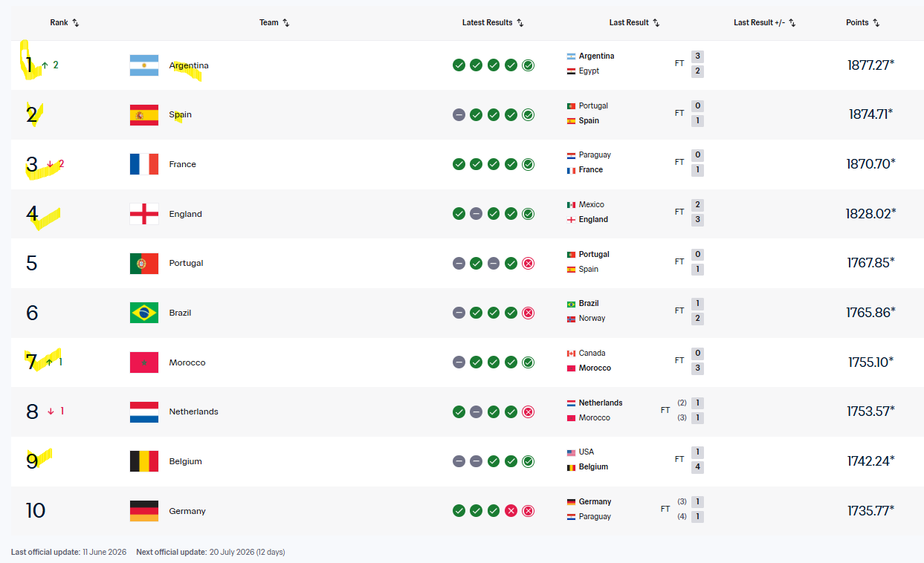This screenshot has width=924, height=563.
Task: Click USA in Belgium's last result
Action: (x=587, y=452)
